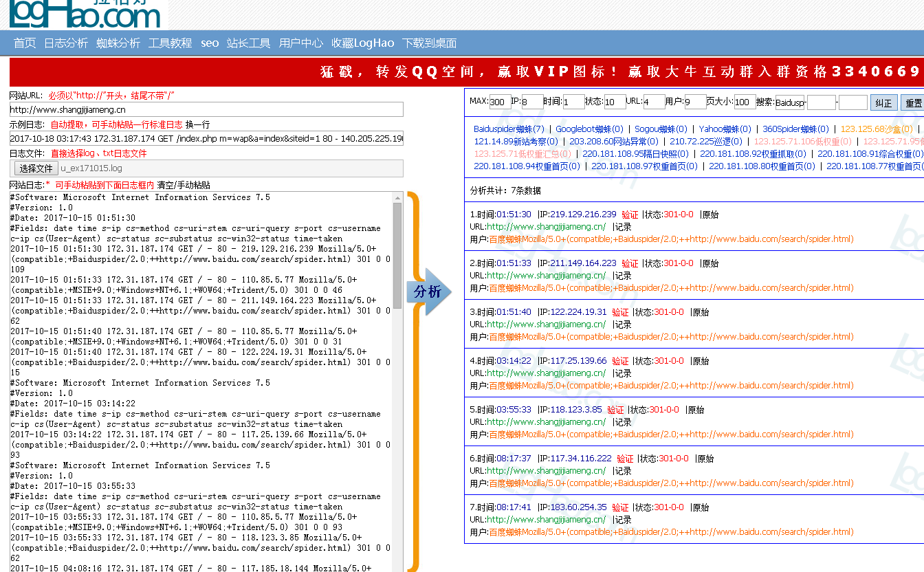The width and height of the screenshot is (924, 572).
Task: Click the 210.72.225巡逻(0) link
Action: coord(706,141)
